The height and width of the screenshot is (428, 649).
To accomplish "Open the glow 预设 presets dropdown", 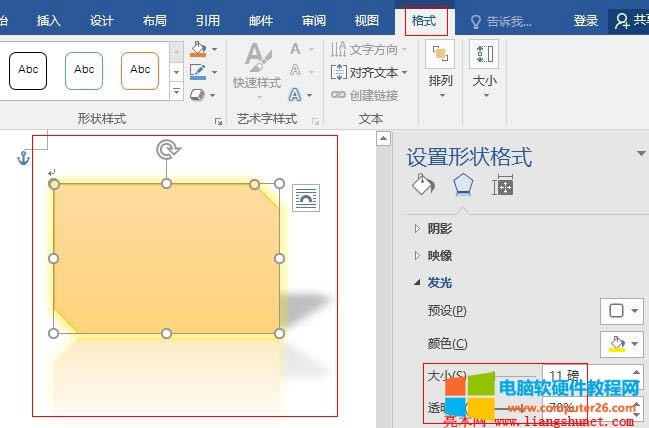I will point(622,311).
